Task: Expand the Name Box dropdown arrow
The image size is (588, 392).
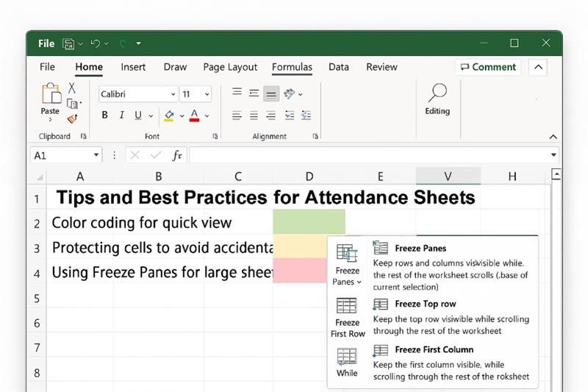Action: click(x=96, y=155)
